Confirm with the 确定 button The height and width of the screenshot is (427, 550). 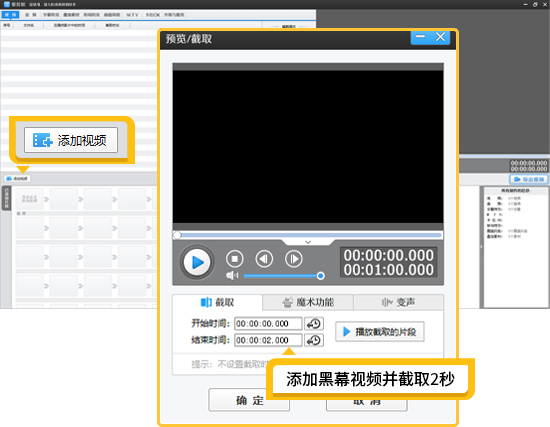pos(249,400)
